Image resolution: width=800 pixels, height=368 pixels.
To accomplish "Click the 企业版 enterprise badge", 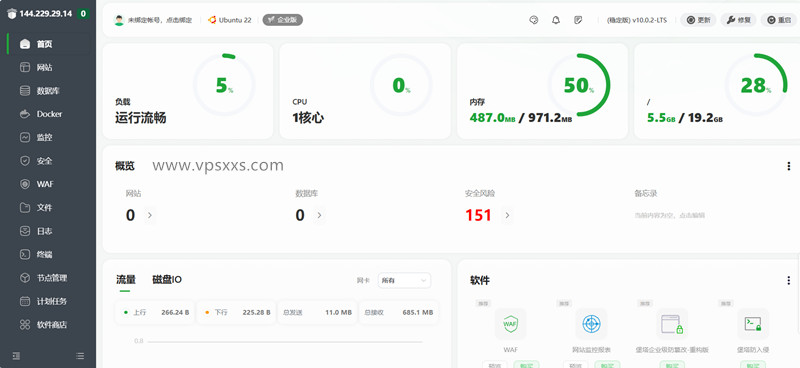I will 283,20.
